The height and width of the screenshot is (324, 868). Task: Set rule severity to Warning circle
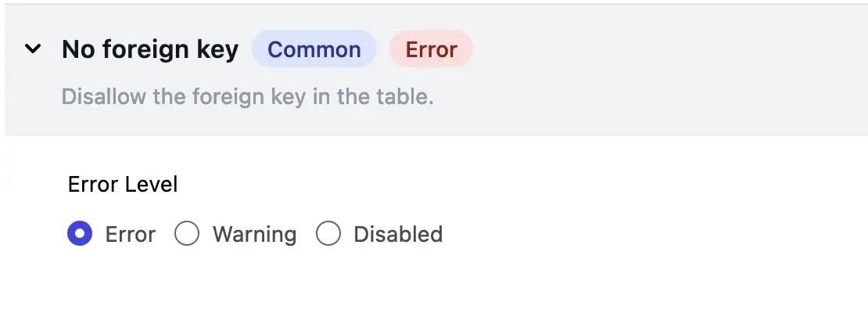pyautogui.click(x=187, y=234)
